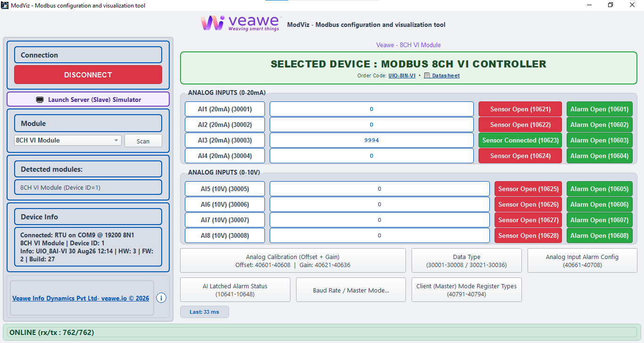The width and height of the screenshot is (644, 343).
Task: Click the AI2 (20mA) (30002) label
Action: (x=225, y=125)
